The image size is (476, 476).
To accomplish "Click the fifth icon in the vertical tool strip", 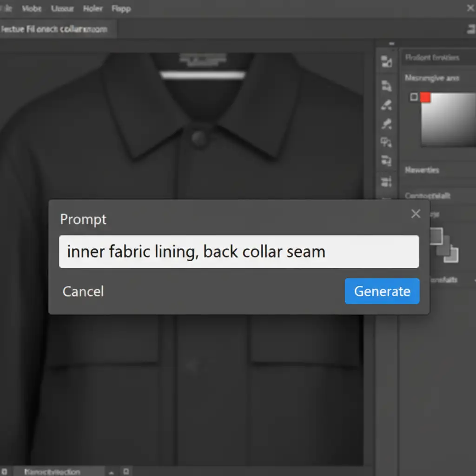I will 386,142.
